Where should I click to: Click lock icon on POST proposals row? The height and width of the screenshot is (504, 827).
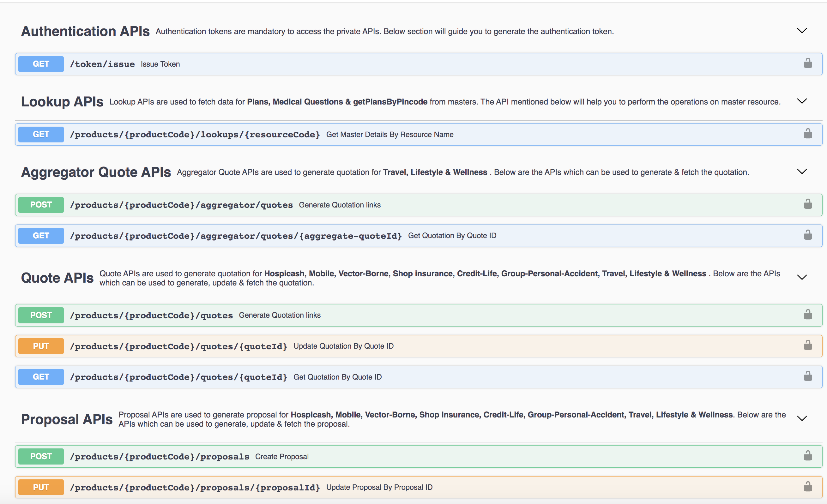click(807, 456)
